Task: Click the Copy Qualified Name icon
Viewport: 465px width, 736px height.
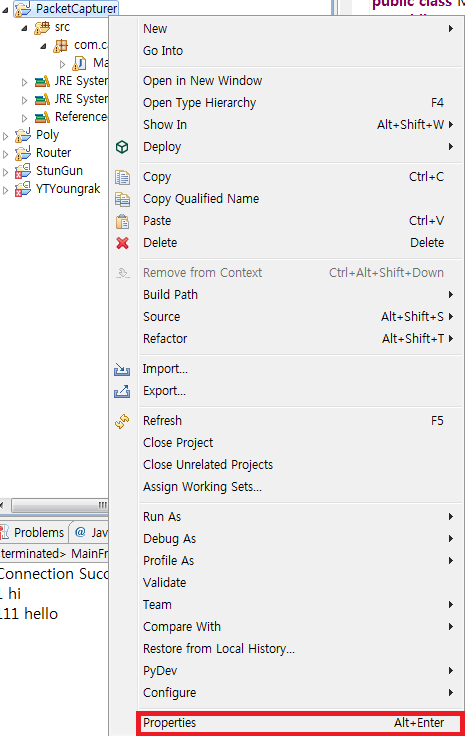Action: tap(122, 199)
